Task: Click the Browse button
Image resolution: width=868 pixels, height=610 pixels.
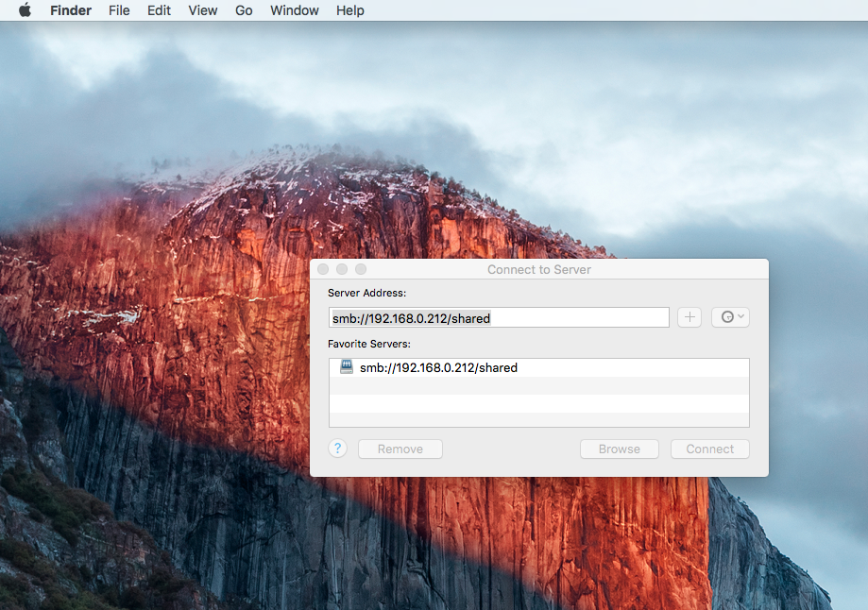Action: [x=620, y=449]
